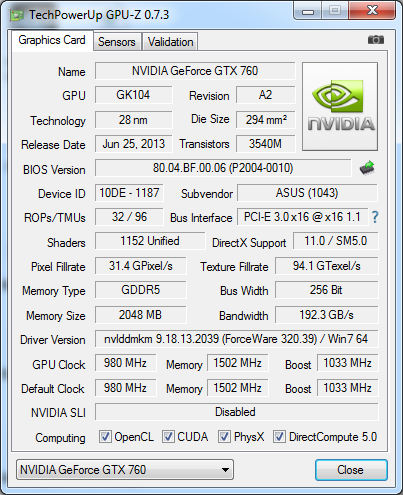Click the BIOS Version label
The width and height of the screenshot is (403, 495).
54,170
